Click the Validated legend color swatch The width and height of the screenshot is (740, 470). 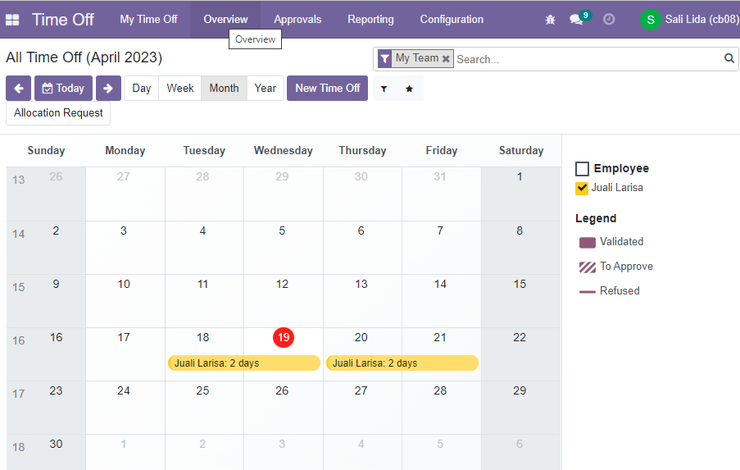[x=587, y=242]
